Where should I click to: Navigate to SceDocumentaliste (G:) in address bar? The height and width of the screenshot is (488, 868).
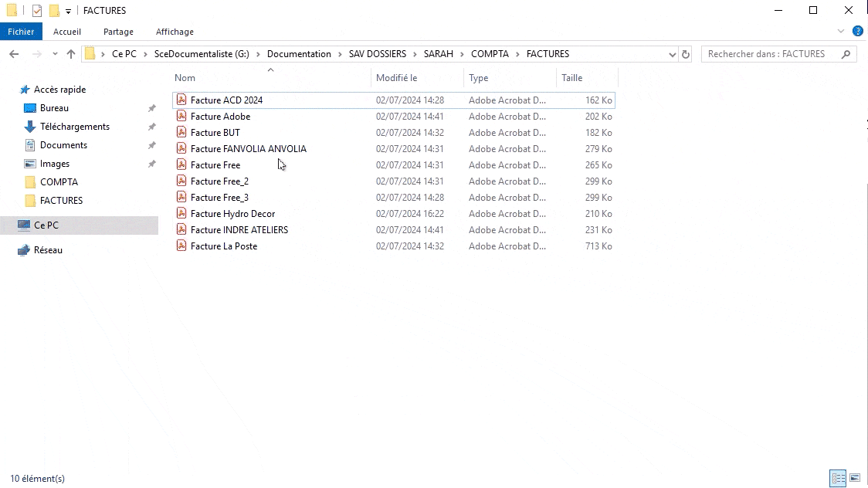202,54
